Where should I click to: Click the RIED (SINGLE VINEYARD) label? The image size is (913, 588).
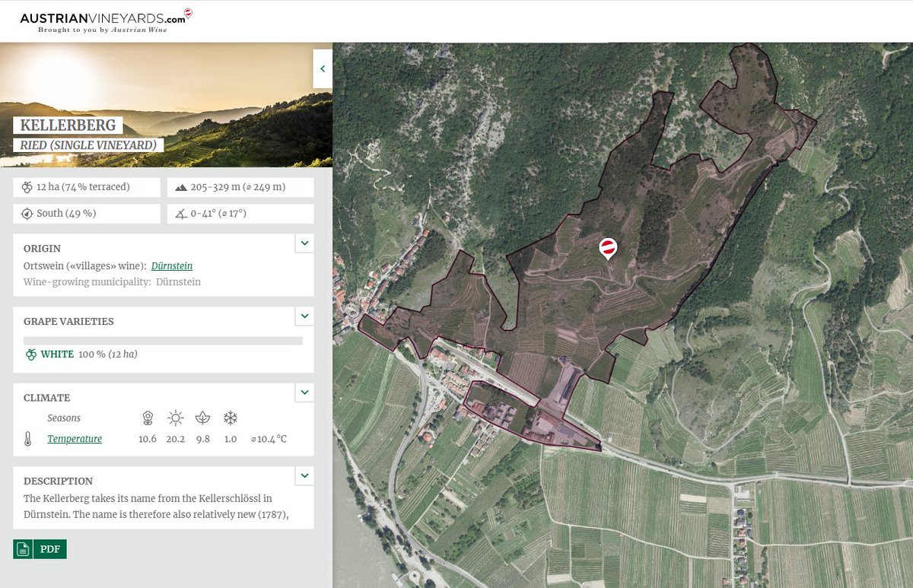(88, 145)
